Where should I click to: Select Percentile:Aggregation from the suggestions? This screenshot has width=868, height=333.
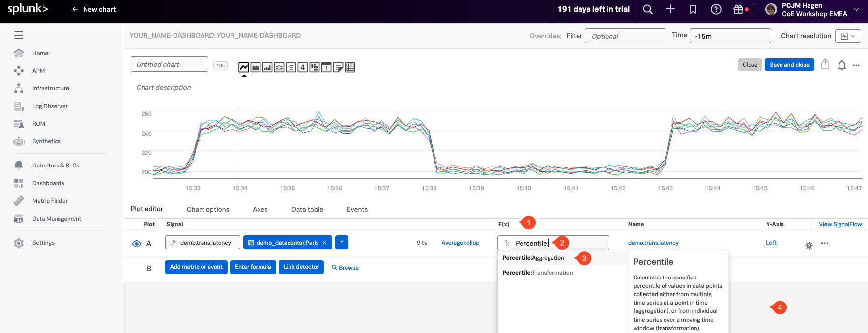click(533, 258)
